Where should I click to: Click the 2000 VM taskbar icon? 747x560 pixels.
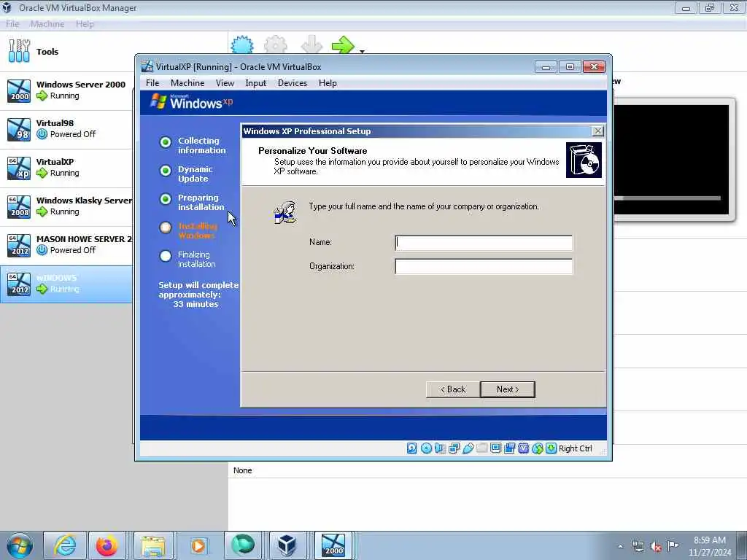pyautogui.click(x=333, y=545)
